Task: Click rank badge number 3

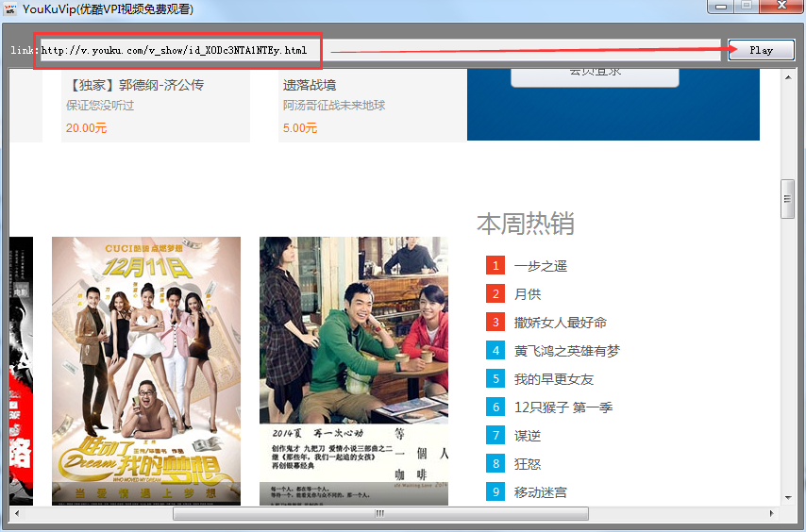Action: (495, 322)
